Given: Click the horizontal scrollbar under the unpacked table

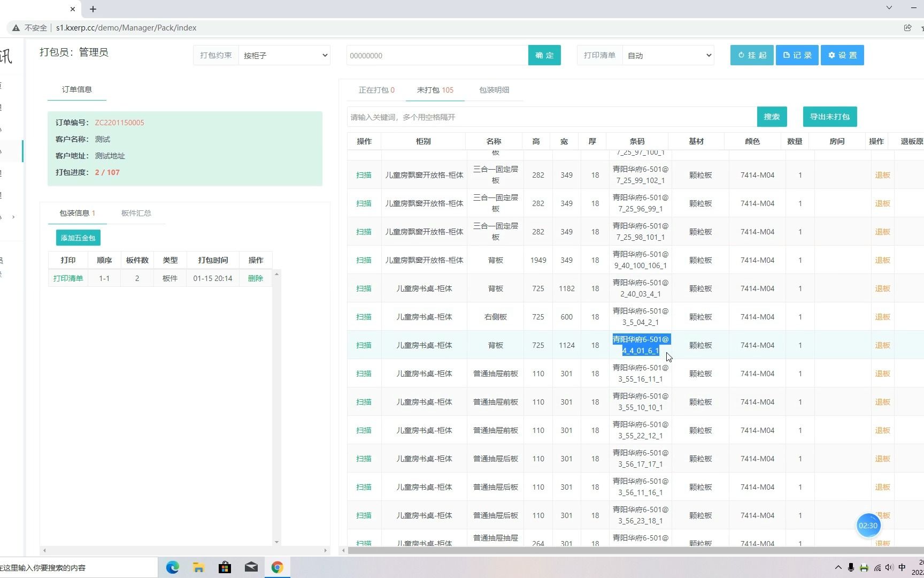Looking at the screenshot, I should coord(635,550).
